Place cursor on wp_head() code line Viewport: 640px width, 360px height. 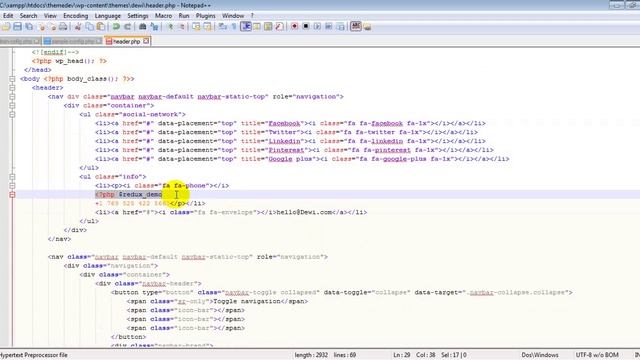click(x=69, y=61)
